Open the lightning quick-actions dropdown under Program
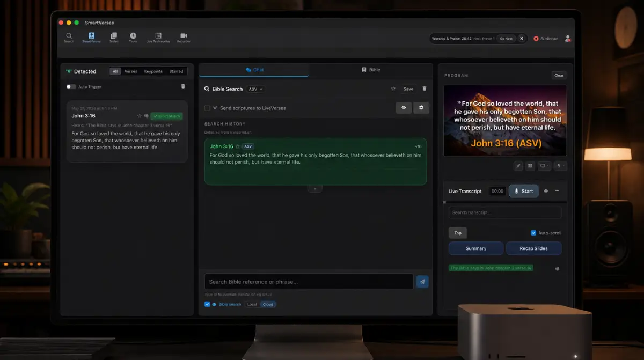The height and width of the screenshot is (360, 644). [x=560, y=166]
